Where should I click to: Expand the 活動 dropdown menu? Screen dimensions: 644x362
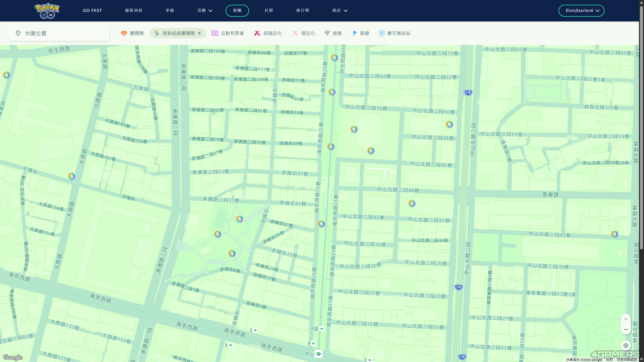click(205, 11)
